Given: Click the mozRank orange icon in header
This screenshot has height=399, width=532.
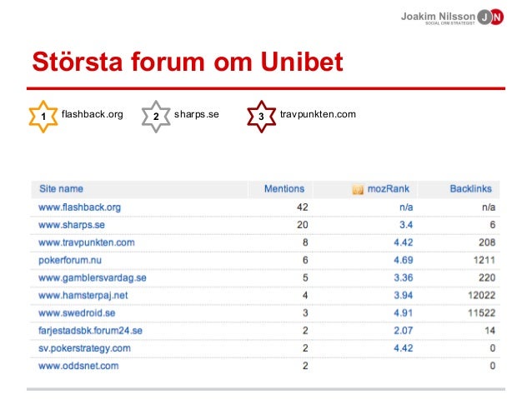Looking at the screenshot, I should tap(358, 189).
